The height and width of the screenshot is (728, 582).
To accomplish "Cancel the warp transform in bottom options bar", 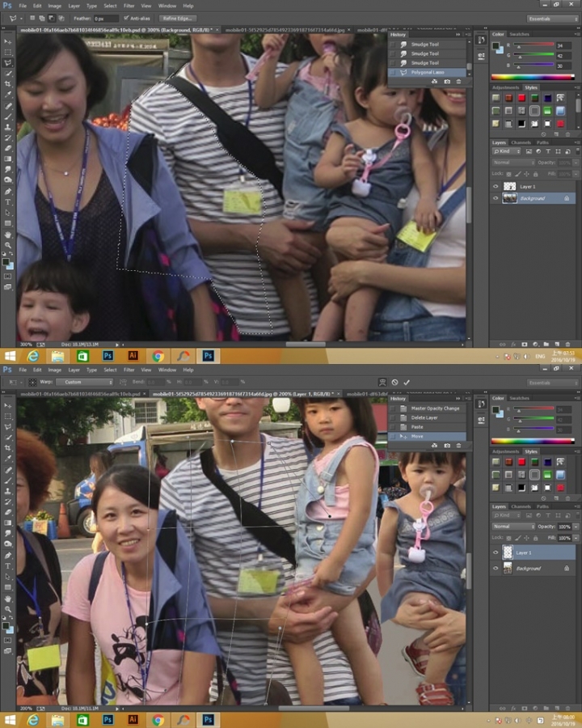I will (x=394, y=382).
